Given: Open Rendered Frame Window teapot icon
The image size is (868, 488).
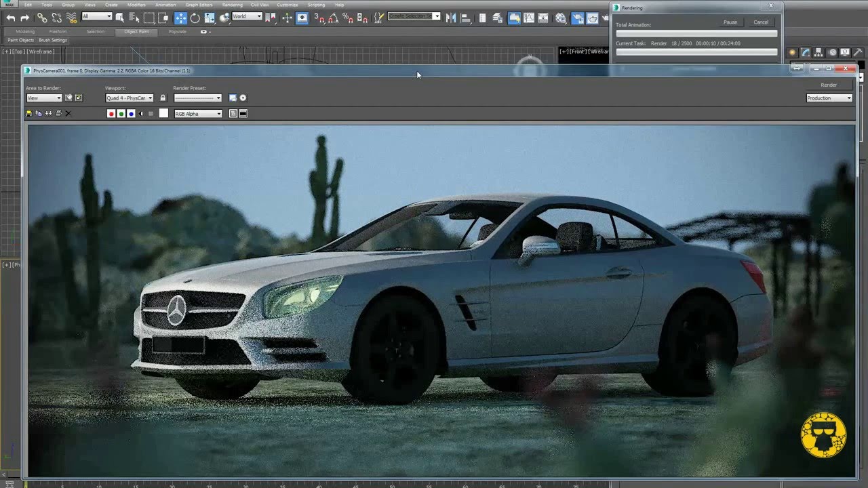Looking at the screenshot, I should tap(593, 18).
